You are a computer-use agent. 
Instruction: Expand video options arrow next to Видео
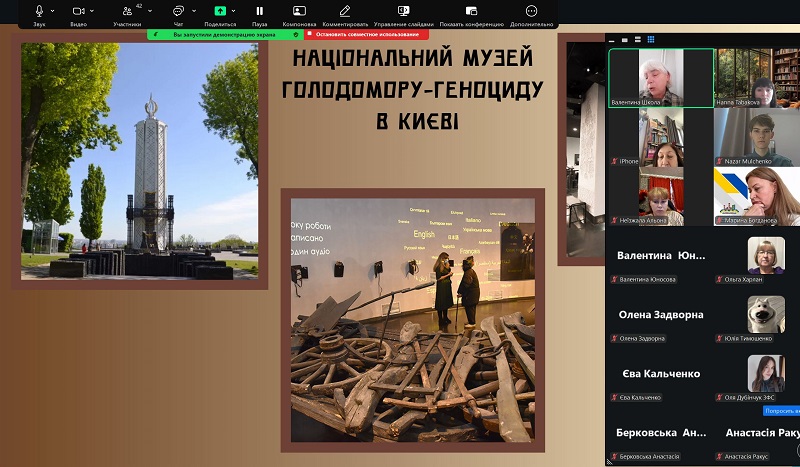pyautogui.click(x=94, y=11)
